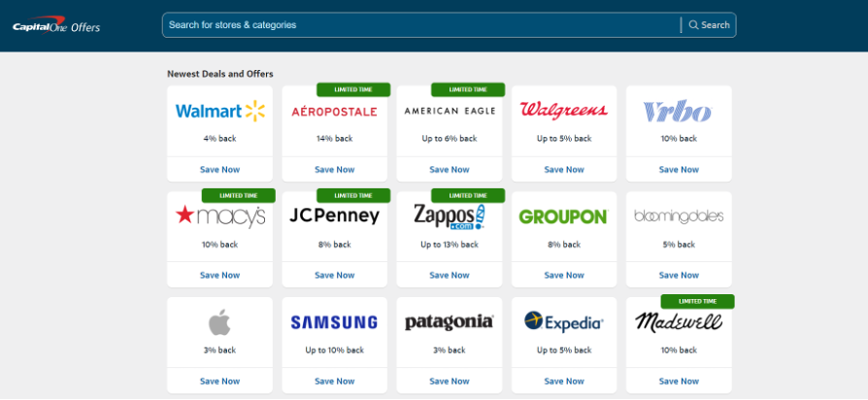Type in the stores & categories search field
This screenshot has width=868, height=400.
(x=419, y=25)
